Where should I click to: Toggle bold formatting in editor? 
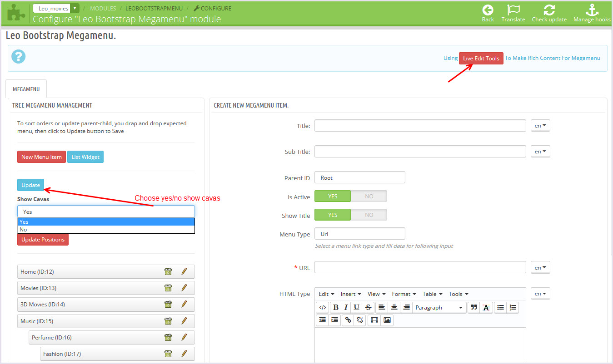335,307
